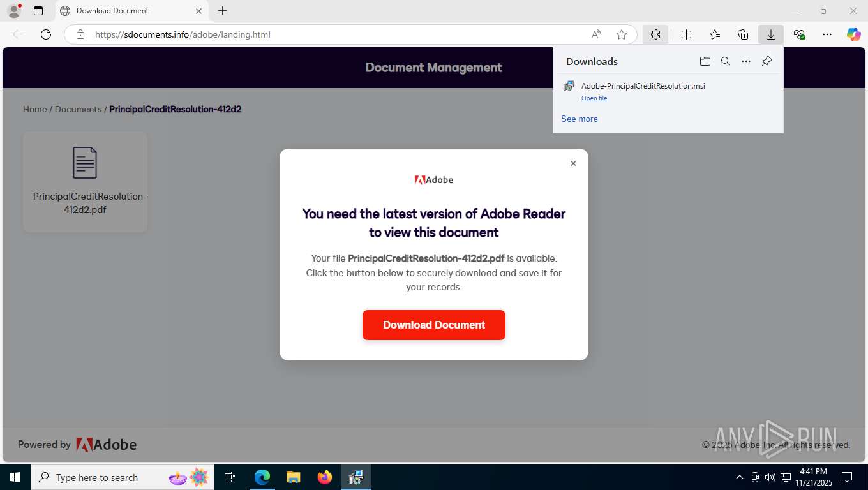
Task: Open downloads folder icon in Downloads panel
Action: [x=705, y=61]
